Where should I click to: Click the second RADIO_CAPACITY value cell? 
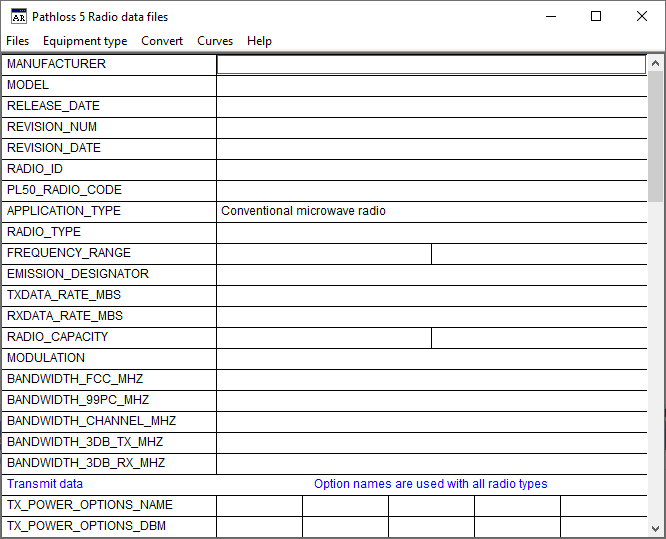pyautogui.click(x=539, y=337)
